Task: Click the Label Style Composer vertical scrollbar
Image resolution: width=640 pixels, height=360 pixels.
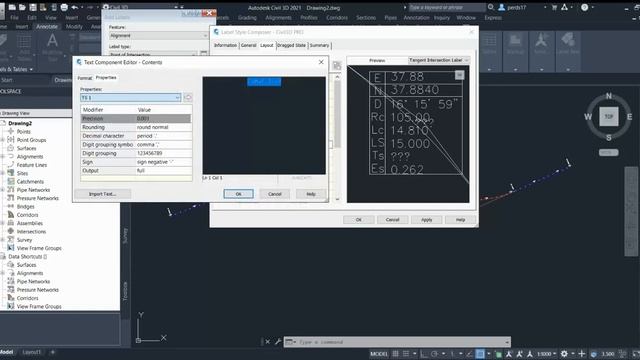Action: coord(338,138)
